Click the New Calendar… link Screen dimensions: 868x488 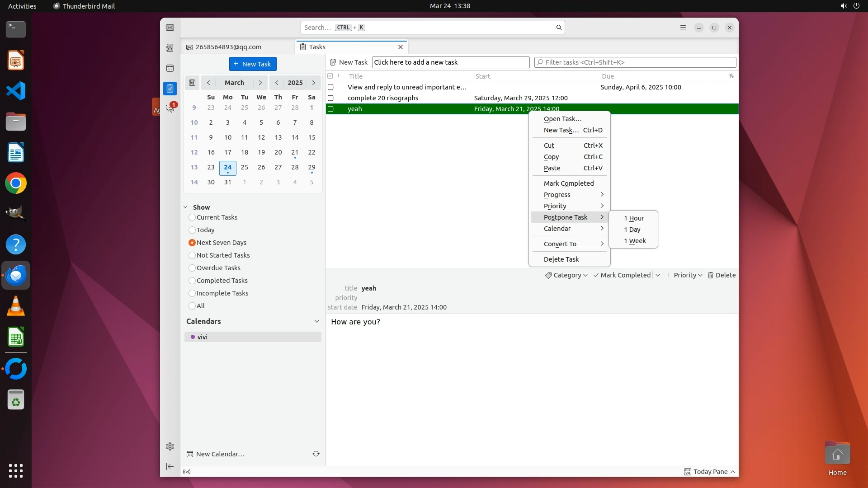(220, 454)
